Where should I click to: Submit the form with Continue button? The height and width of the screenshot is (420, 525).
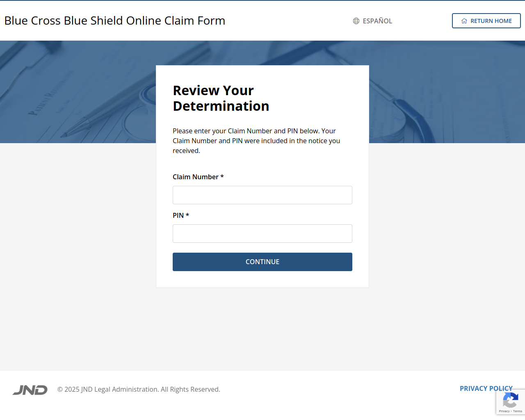coord(262,262)
